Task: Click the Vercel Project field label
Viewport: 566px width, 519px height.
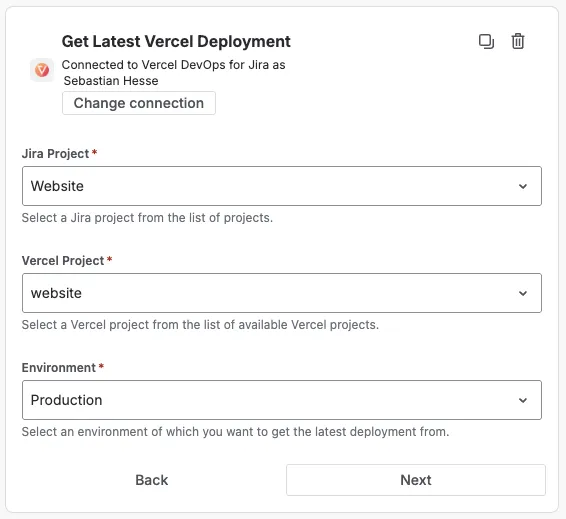Action: pos(63,260)
